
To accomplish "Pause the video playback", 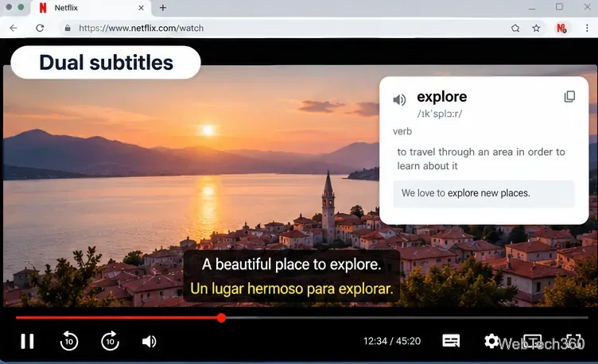I will 27,341.
